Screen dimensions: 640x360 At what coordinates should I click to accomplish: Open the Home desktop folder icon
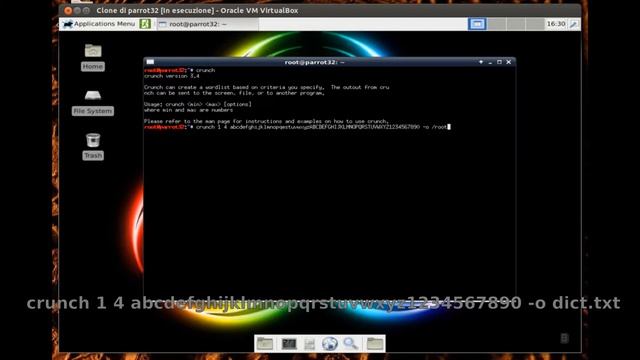pos(93,57)
